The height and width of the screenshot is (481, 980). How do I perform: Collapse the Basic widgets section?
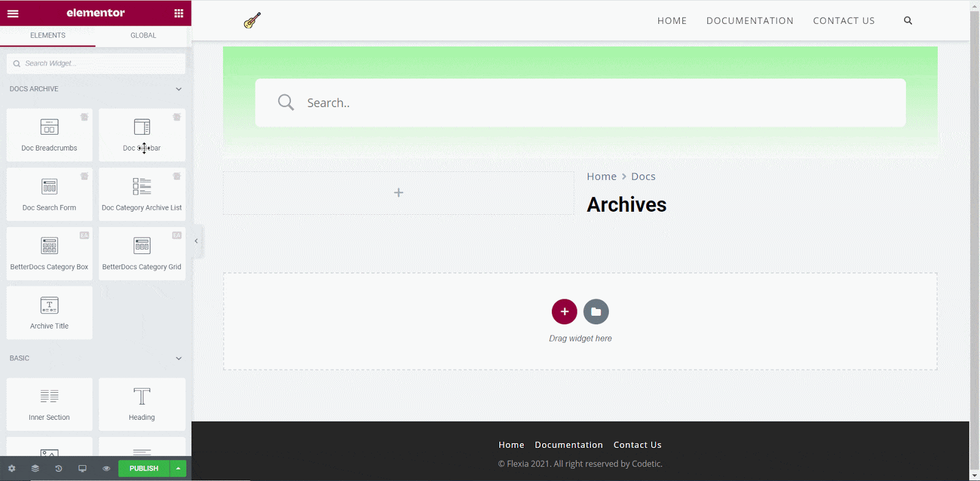click(178, 359)
